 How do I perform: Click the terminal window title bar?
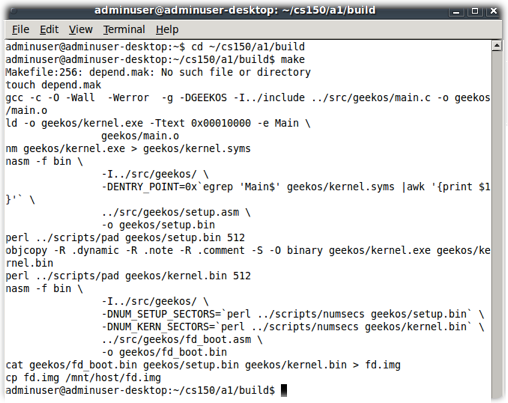pyautogui.click(x=235, y=11)
